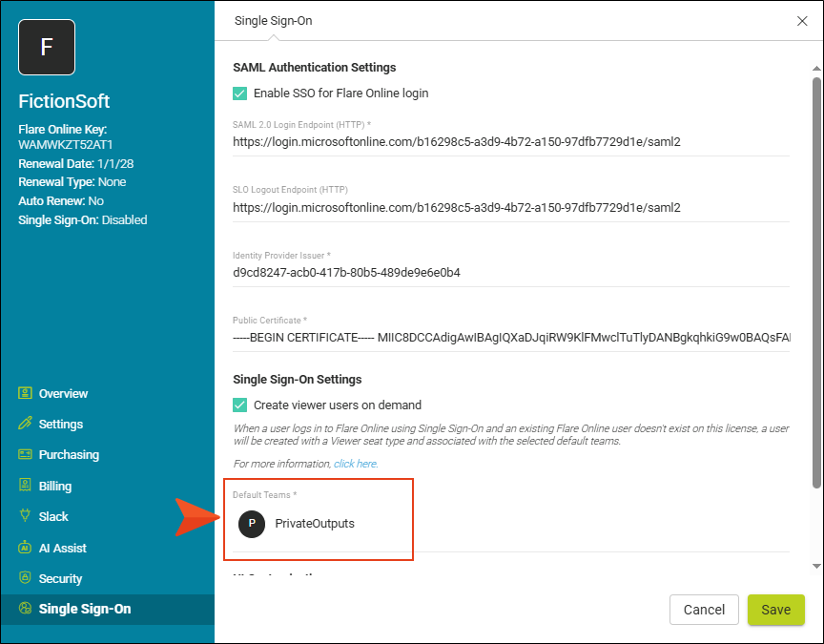Cancel the Single Sign-On changes
Image resolution: width=824 pixels, height=644 pixels.
click(x=704, y=610)
